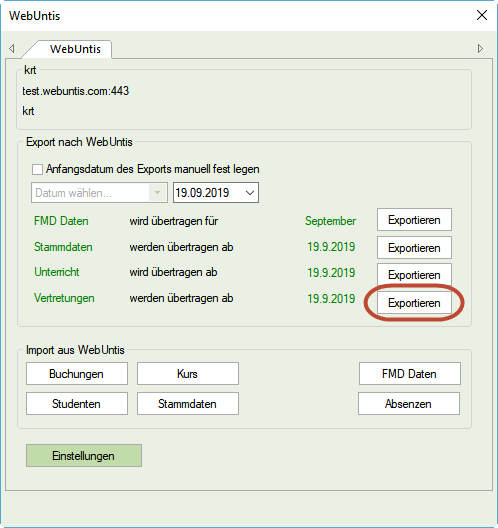Export Unterricht via Exportieren button

click(x=414, y=274)
